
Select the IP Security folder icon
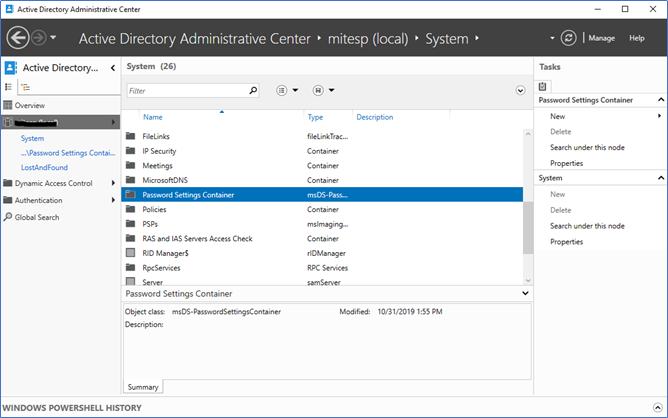pos(130,151)
